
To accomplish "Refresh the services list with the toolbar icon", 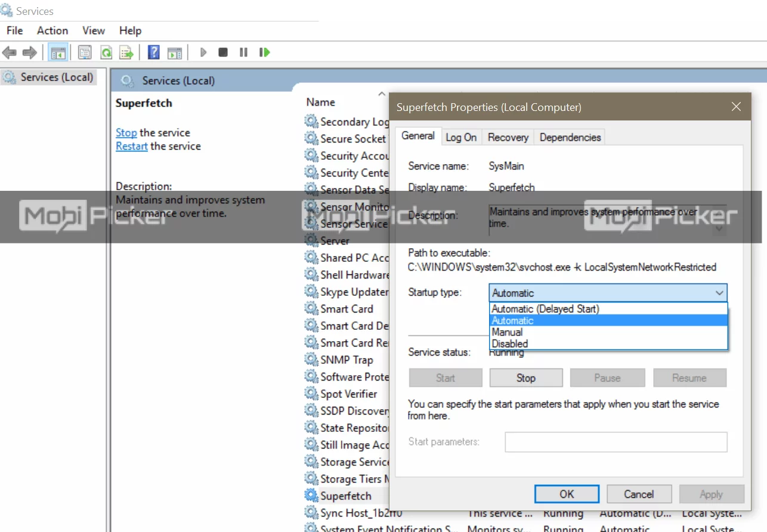I will [106, 52].
